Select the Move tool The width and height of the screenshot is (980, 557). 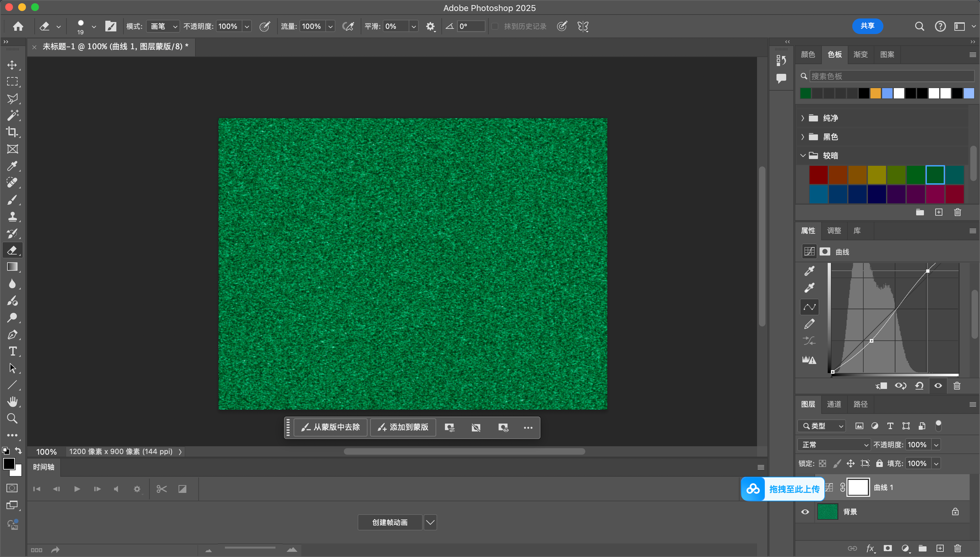click(12, 65)
